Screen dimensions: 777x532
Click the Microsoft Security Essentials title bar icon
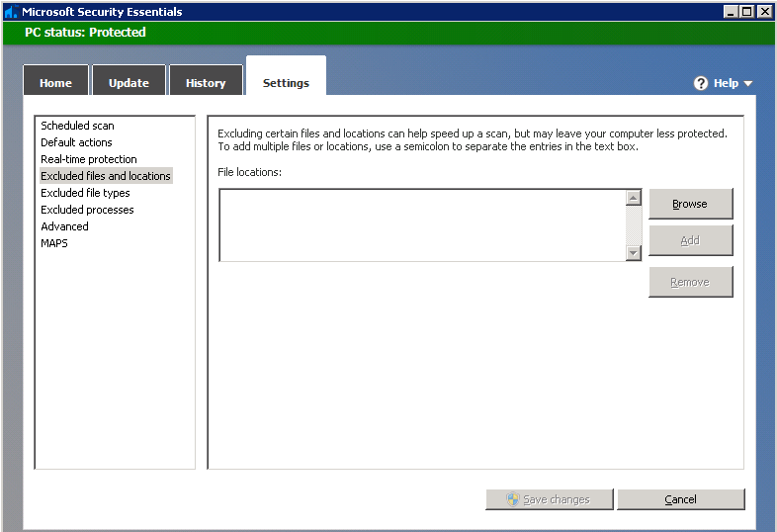(12, 12)
